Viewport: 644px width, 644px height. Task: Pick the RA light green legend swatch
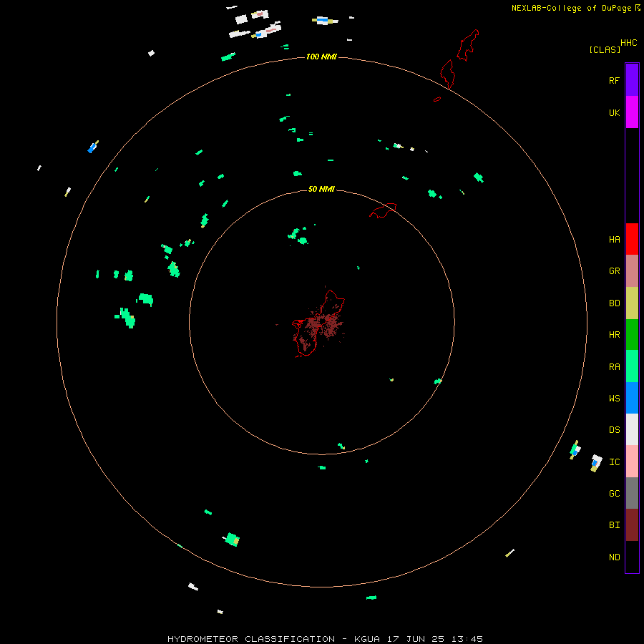[x=632, y=366]
